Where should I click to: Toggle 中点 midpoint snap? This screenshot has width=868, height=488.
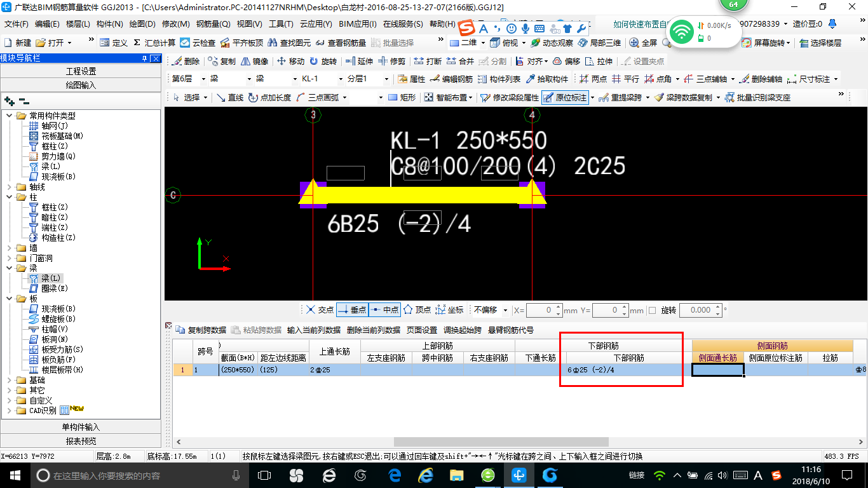384,310
